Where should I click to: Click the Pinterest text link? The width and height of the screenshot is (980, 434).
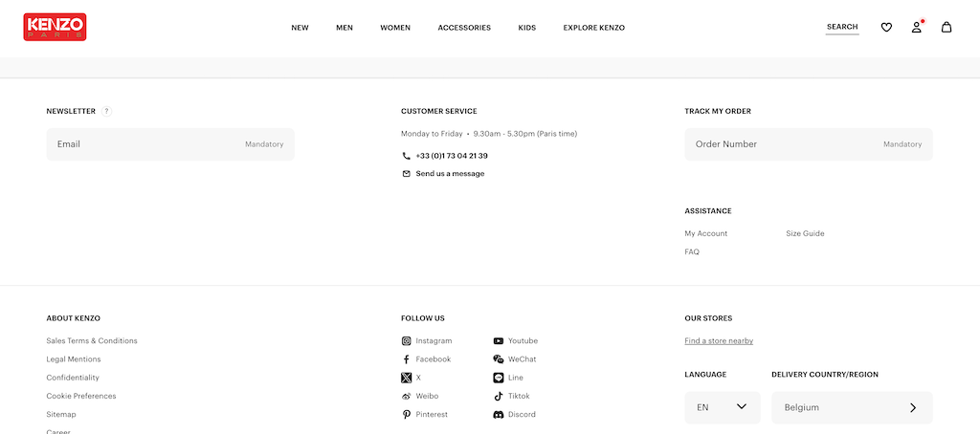click(432, 415)
